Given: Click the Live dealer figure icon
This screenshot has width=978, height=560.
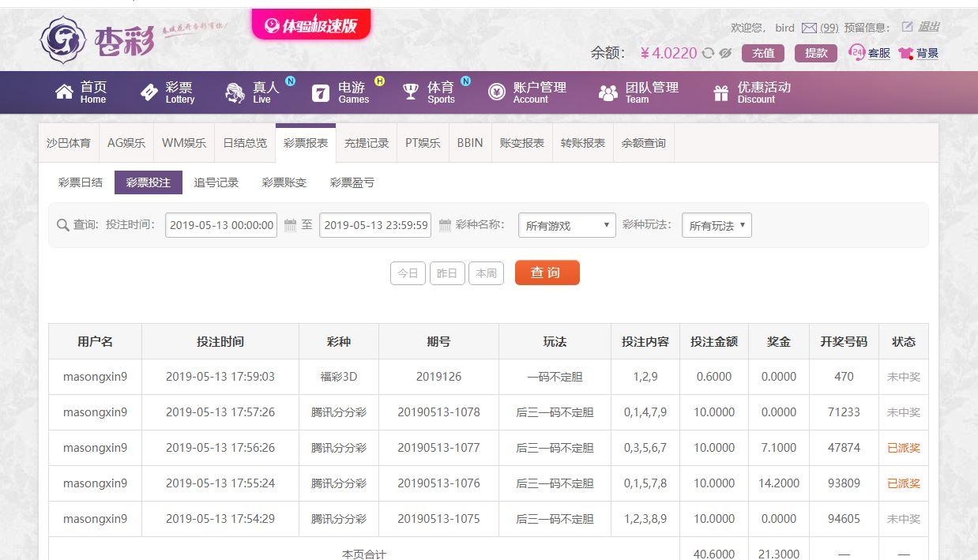Looking at the screenshot, I should coord(235,92).
